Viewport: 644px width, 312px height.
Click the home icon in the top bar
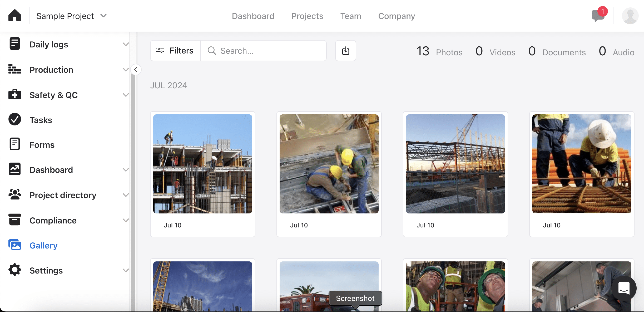pos(15,15)
